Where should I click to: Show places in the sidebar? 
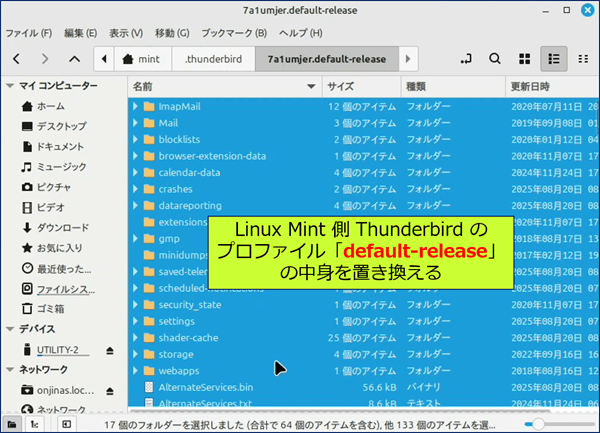click(12, 424)
